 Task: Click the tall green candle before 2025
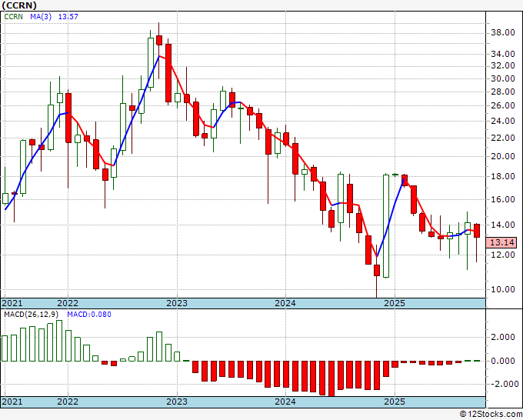[x=386, y=226]
